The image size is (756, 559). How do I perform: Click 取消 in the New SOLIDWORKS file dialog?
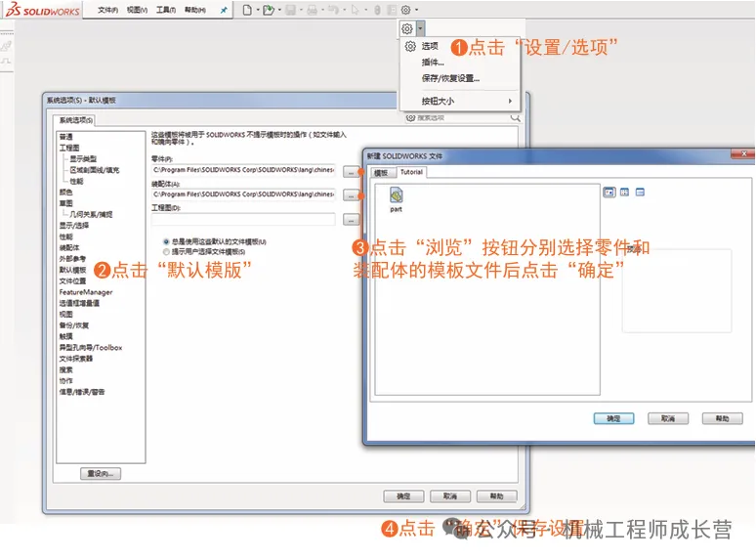pos(668,418)
